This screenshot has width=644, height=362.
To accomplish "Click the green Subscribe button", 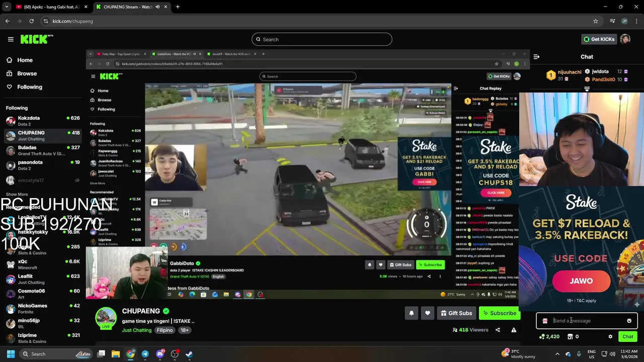I will (x=499, y=313).
